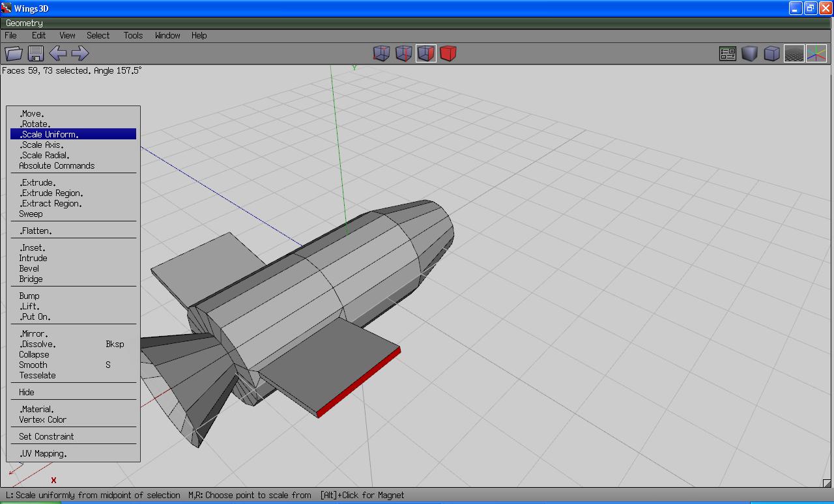Choose Lift in the context menu

(73, 306)
